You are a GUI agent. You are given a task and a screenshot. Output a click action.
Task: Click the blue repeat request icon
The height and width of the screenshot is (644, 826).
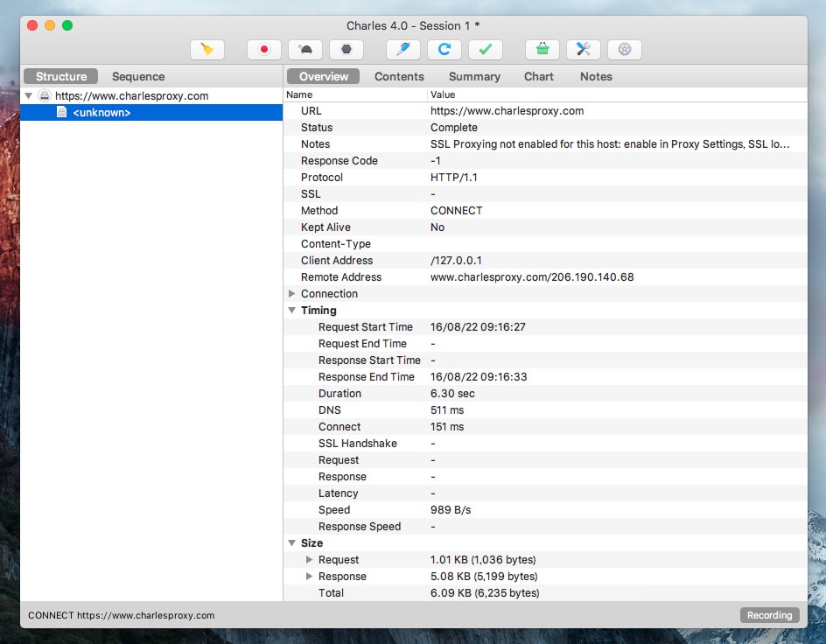tap(444, 50)
